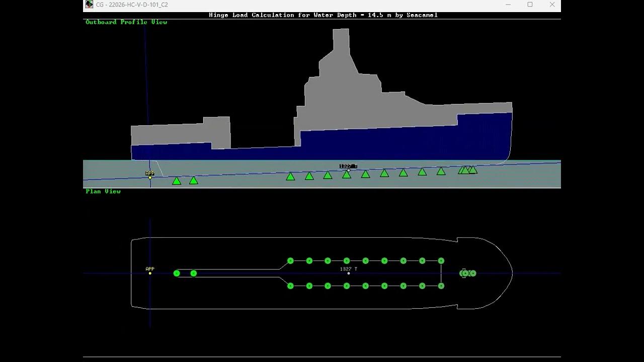Maximize the CG window
The height and width of the screenshot is (362, 644).
coord(530,5)
